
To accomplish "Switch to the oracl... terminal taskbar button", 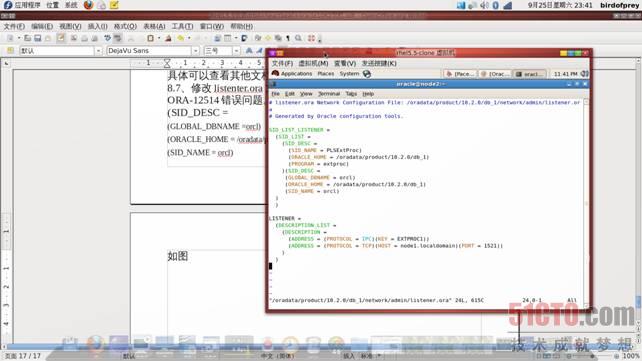I will [x=529, y=74].
